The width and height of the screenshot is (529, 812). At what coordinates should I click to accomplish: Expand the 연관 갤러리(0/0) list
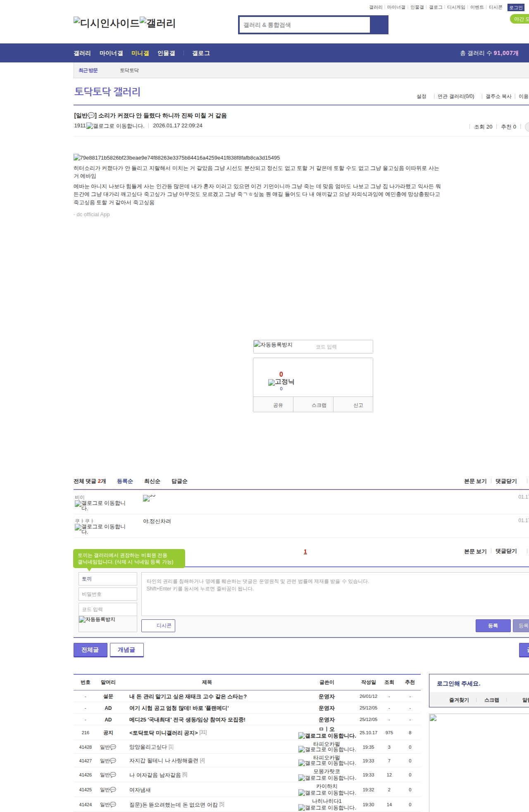tap(455, 96)
